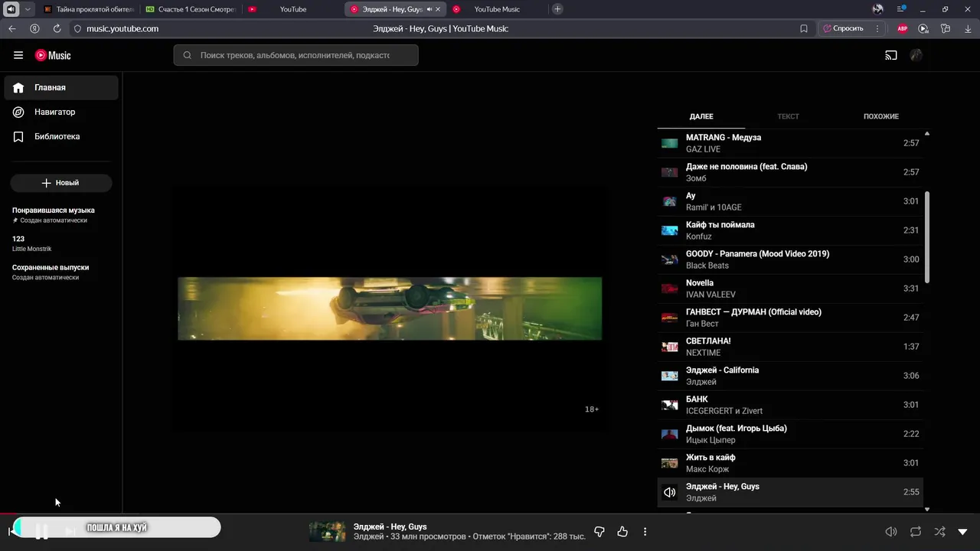Switch to the ПОХОЖИЕ tab
The width and height of the screenshot is (980, 551).
(x=881, y=116)
